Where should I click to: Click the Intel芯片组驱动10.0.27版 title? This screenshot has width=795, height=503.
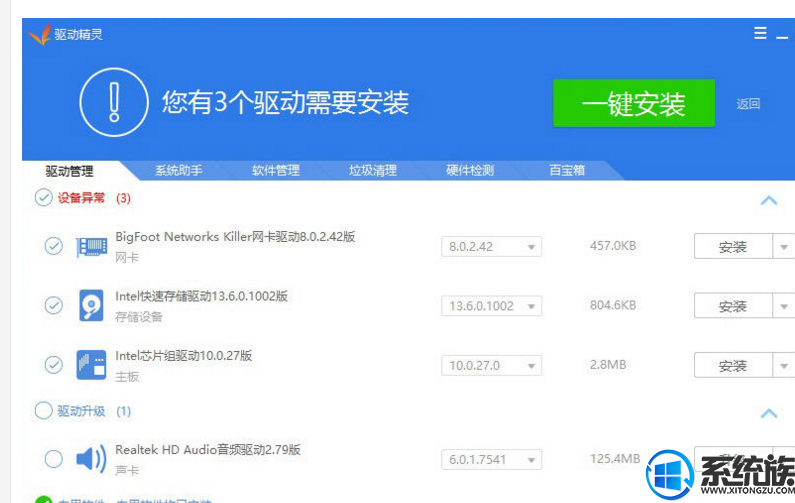coord(184,355)
